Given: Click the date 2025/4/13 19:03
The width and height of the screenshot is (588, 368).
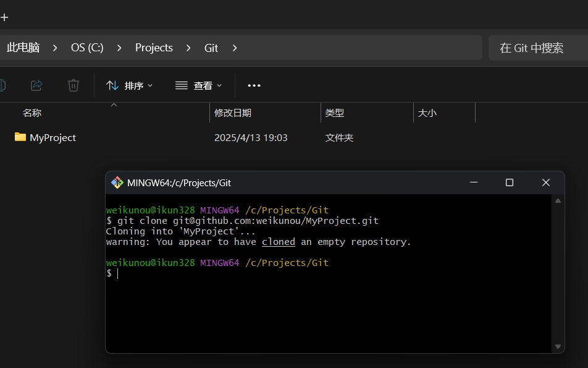Looking at the screenshot, I should [x=251, y=137].
